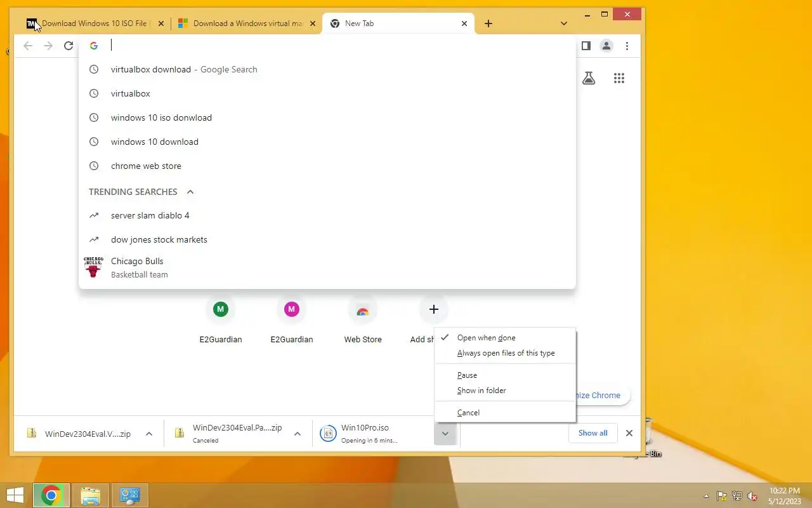The width and height of the screenshot is (812, 508).
Task: Click the taskbar control panel app icon
Action: click(x=130, y=495)
